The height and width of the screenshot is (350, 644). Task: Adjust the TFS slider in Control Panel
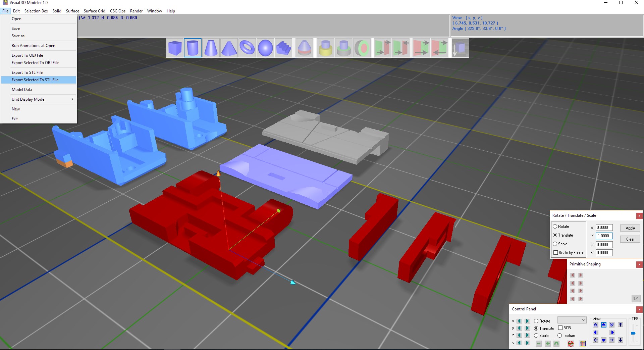pyautogui.click(x=633, y=333)
